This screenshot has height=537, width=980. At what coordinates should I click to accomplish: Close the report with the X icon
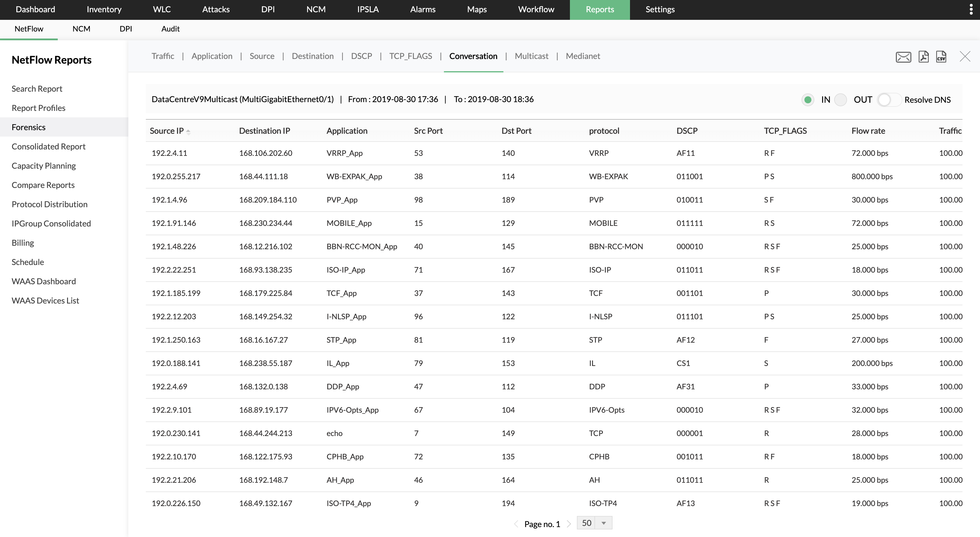point(965,56)
